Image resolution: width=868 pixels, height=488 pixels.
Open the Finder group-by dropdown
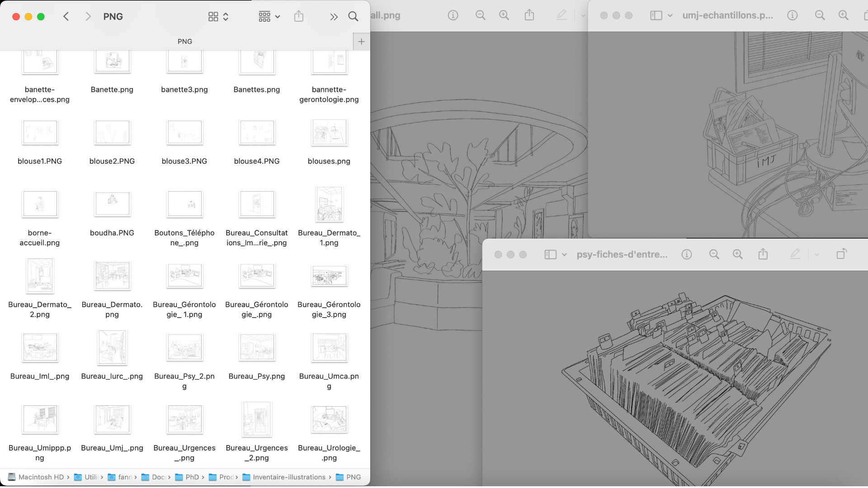pyautogui.click(x=269, y=17)
